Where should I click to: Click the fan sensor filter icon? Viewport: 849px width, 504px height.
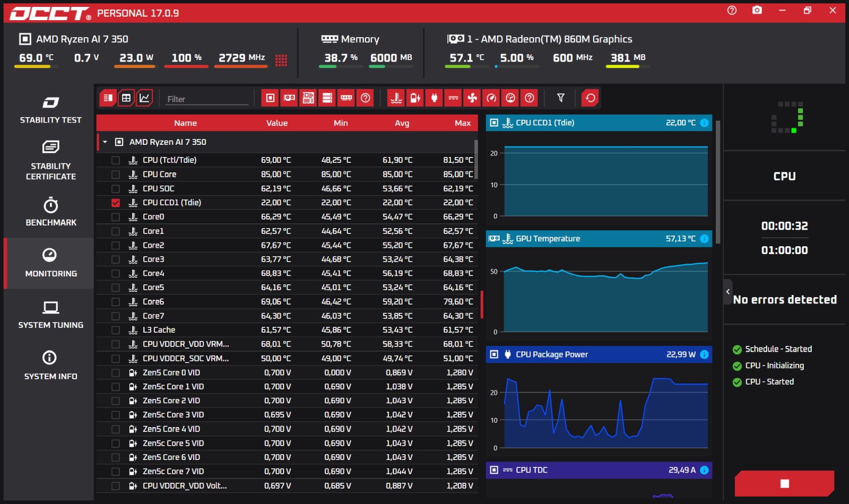point(472,98)
